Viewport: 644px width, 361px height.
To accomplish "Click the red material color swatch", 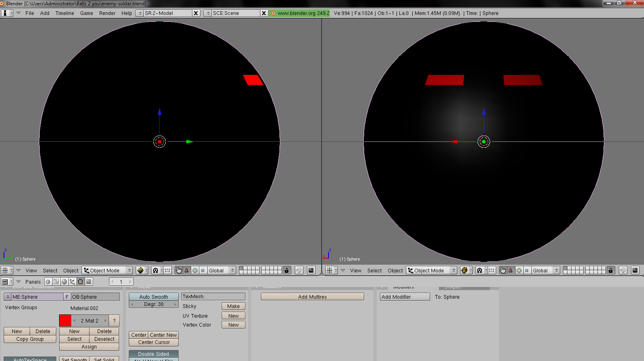I will point(65,321).
